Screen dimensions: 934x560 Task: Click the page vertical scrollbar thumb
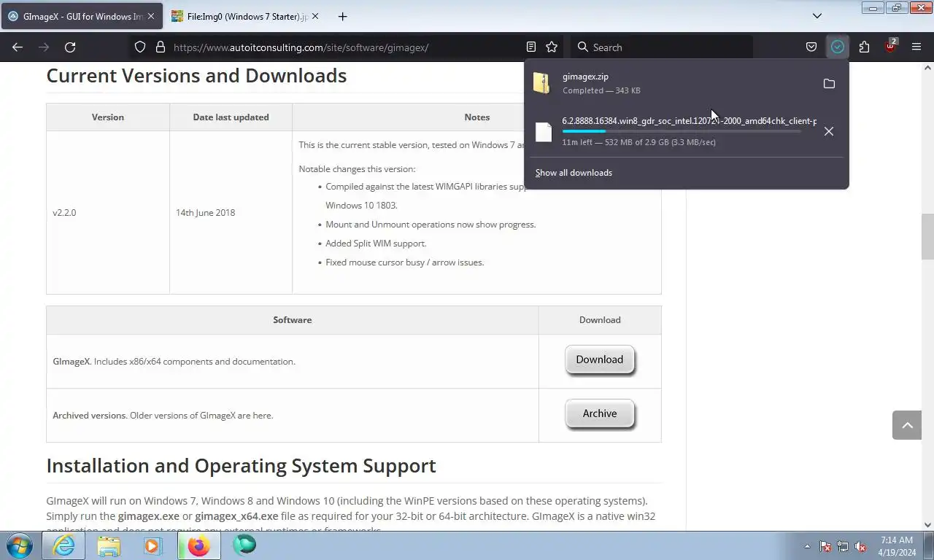(927, 237)
